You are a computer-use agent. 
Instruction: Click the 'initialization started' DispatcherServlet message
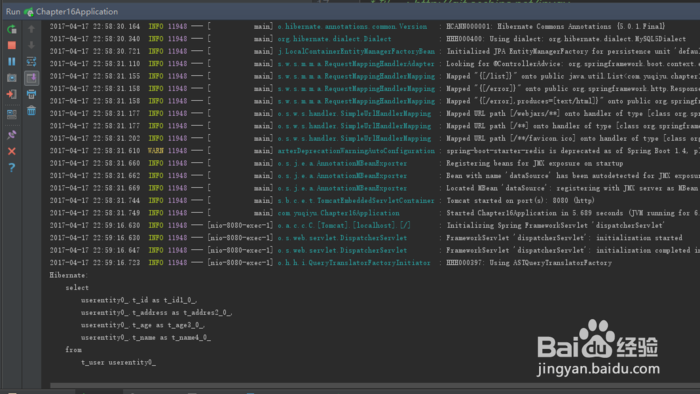[x=564, y=238]
